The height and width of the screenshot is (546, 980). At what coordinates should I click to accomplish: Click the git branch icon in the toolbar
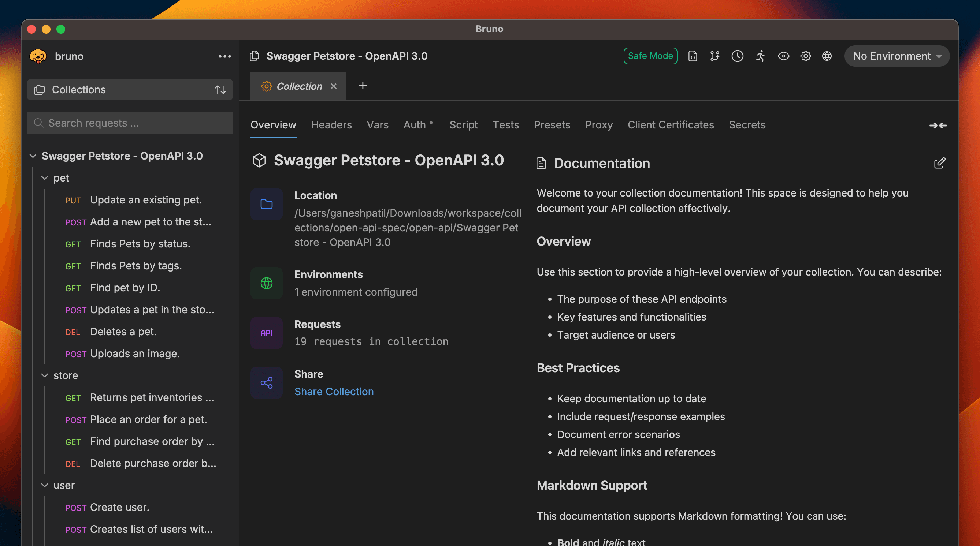tap(714, 56)
